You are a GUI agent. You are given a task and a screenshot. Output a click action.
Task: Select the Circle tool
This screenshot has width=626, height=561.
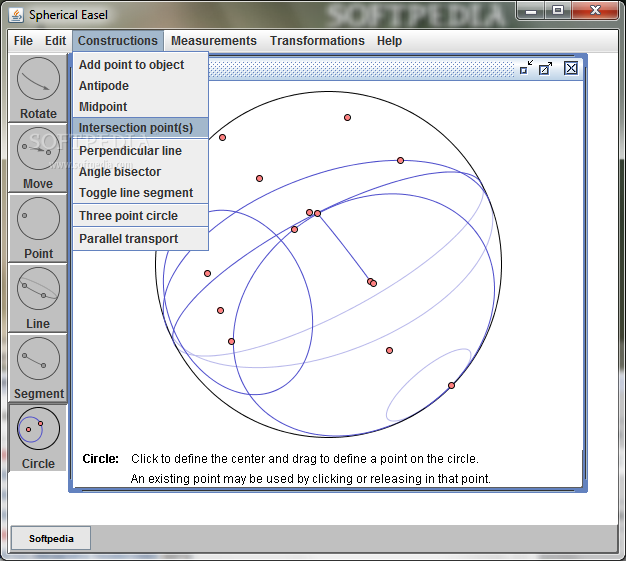point(38,438)
